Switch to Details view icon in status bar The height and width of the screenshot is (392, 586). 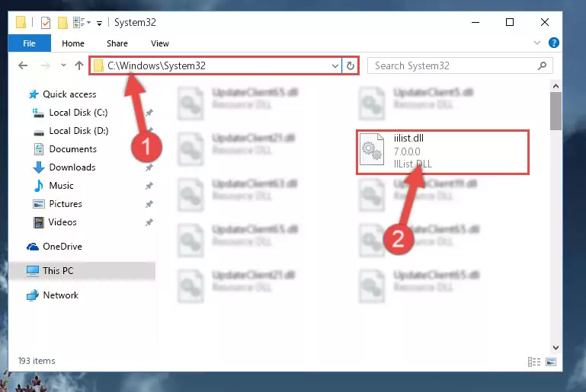[x=534, y=362]
